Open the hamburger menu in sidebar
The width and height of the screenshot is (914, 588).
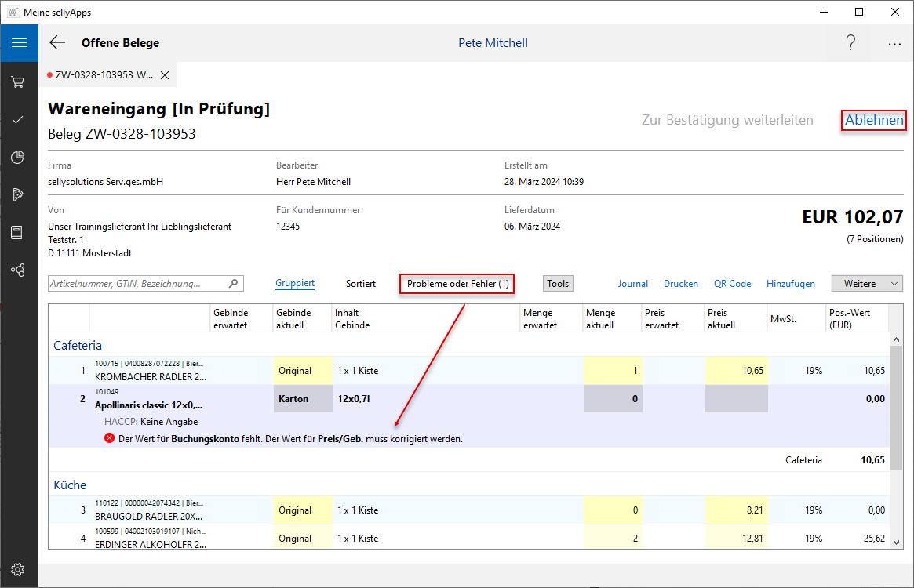coord(19,43)
